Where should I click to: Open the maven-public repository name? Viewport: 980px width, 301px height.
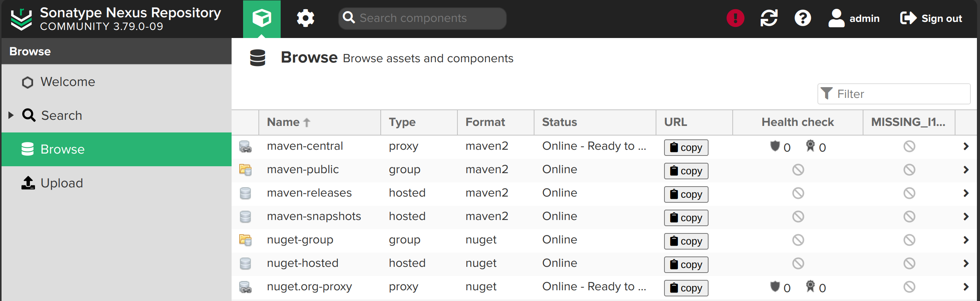[303, 169]
